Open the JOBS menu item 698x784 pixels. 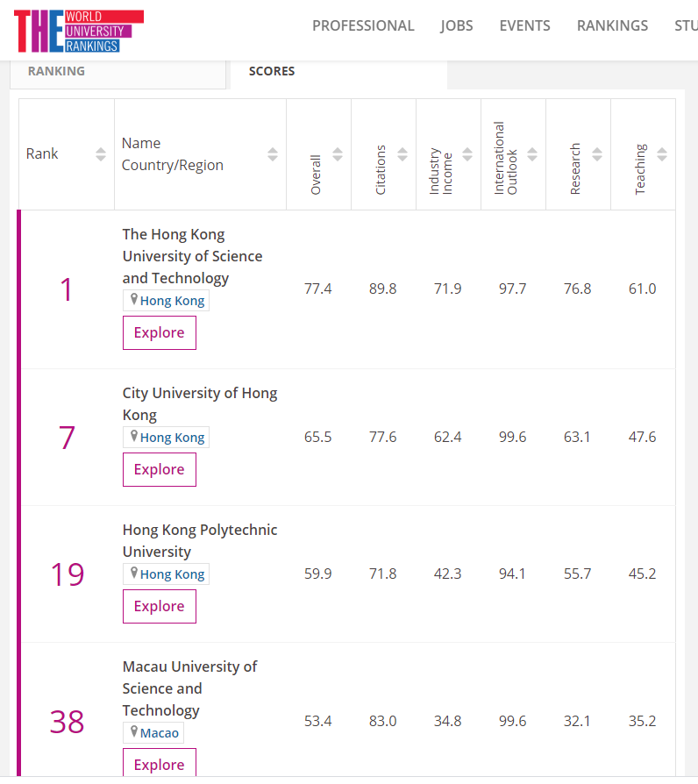coord(457,25)
